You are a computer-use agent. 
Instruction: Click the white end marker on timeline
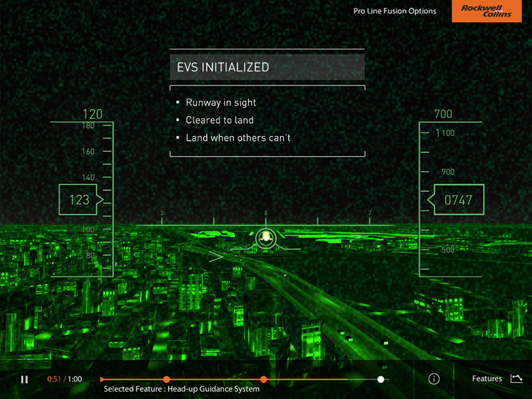(x=381, y=380)
